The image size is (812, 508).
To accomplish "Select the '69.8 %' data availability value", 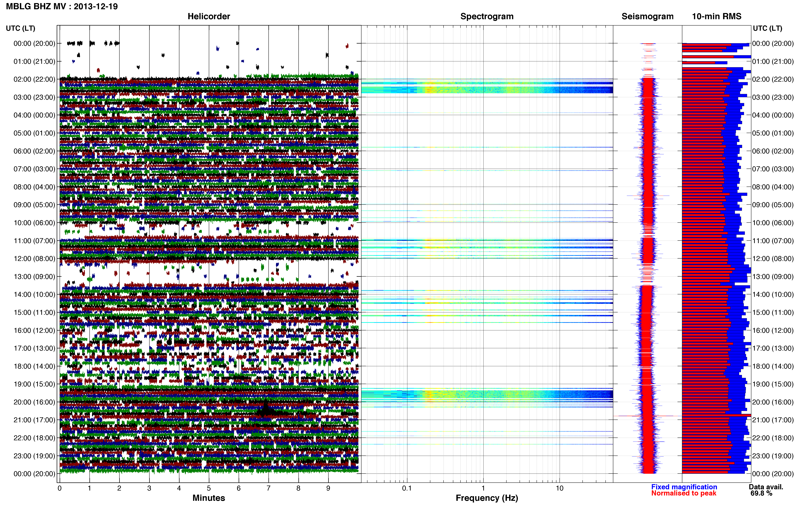I will pos(761,493).
